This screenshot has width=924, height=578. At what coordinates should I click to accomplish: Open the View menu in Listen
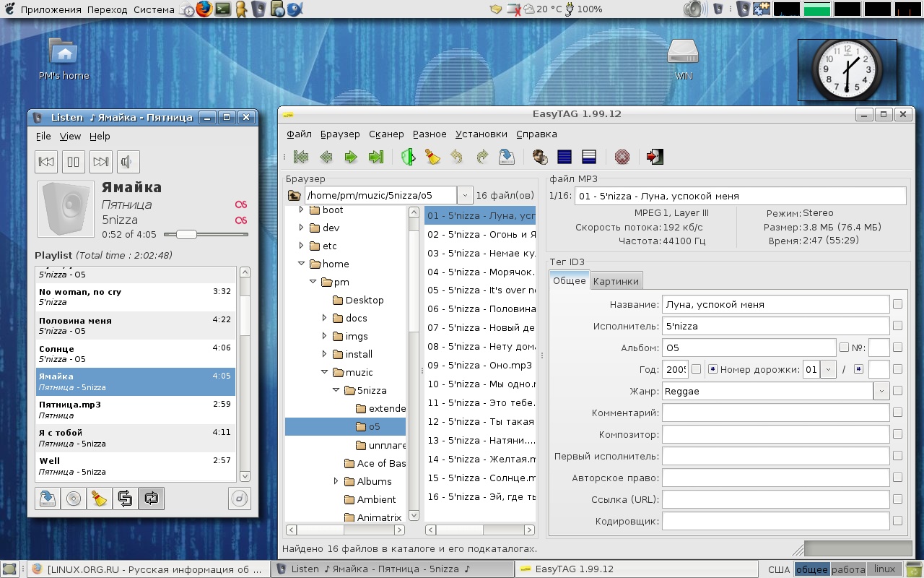(70, 136)
